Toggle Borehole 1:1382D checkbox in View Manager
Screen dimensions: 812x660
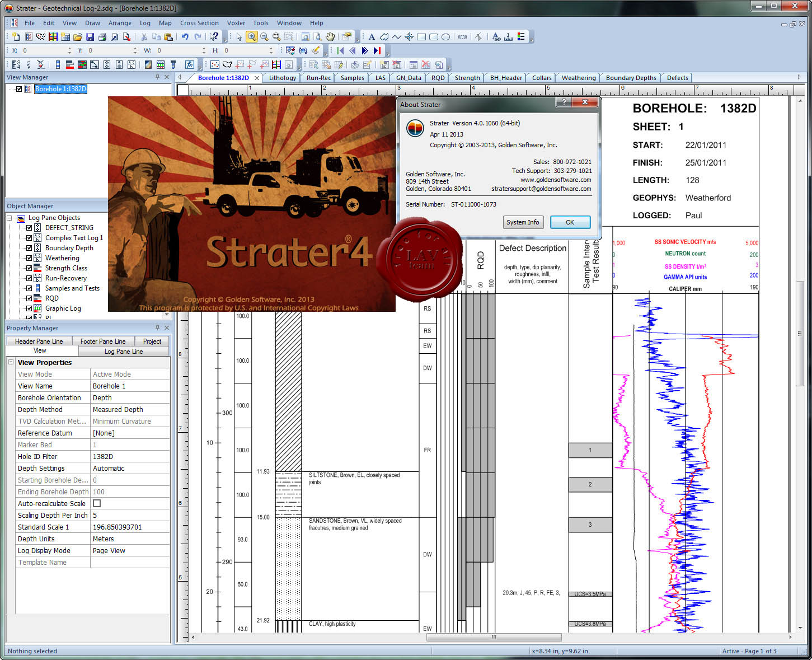tap(19, 89)
